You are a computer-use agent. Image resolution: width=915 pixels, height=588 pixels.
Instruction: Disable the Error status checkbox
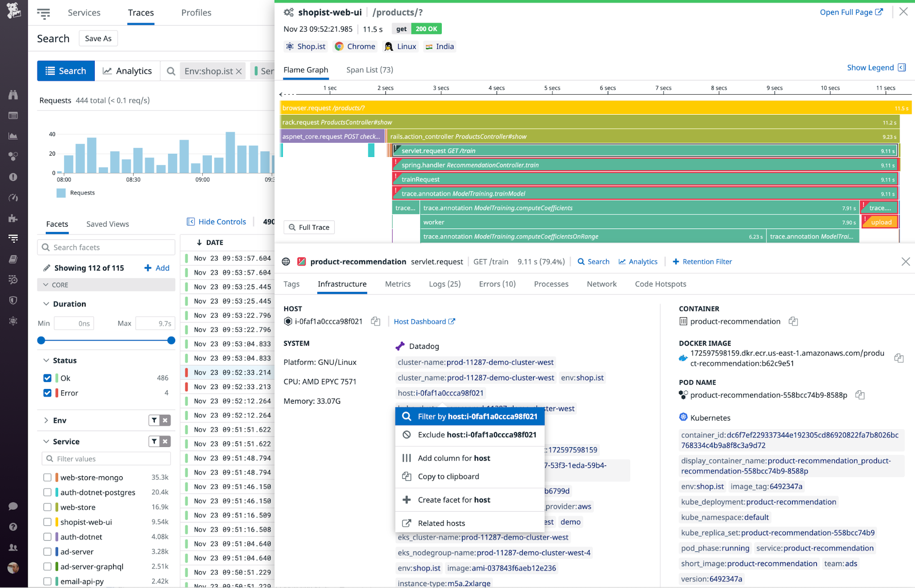click(48, 393)
